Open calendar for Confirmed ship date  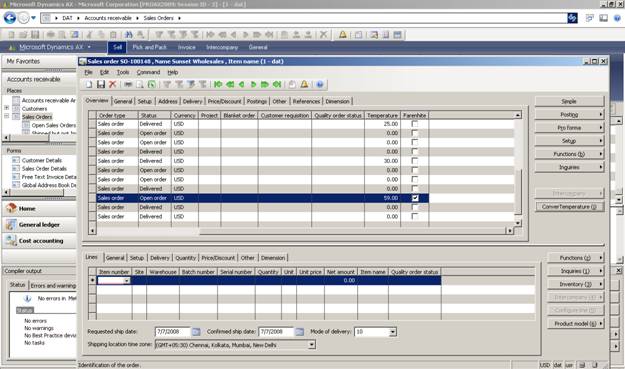click(x=299, y=332)
